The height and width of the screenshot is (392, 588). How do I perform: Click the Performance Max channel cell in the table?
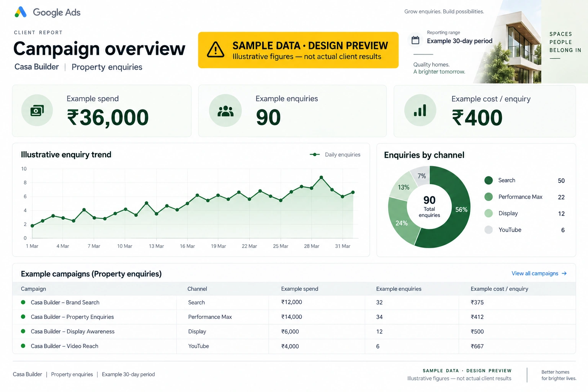[x=210, y=317]
